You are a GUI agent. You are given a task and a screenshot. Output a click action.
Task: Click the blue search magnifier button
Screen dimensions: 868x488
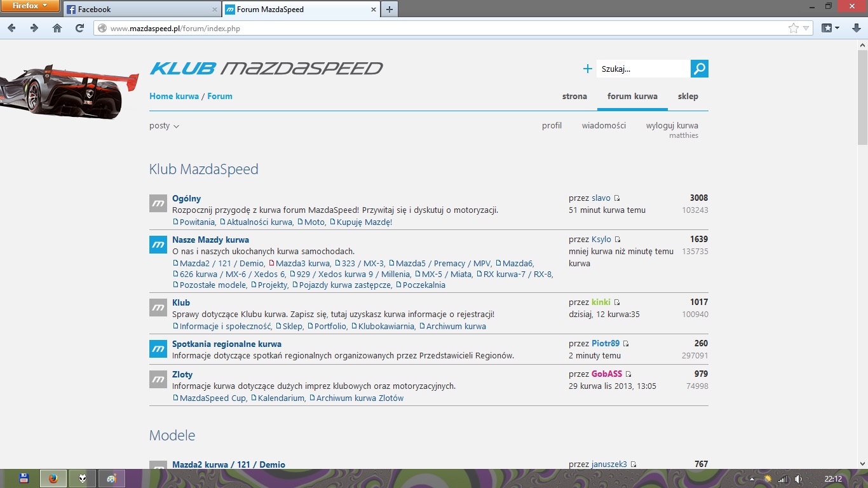pyautogui.click(x=699, y=69)
